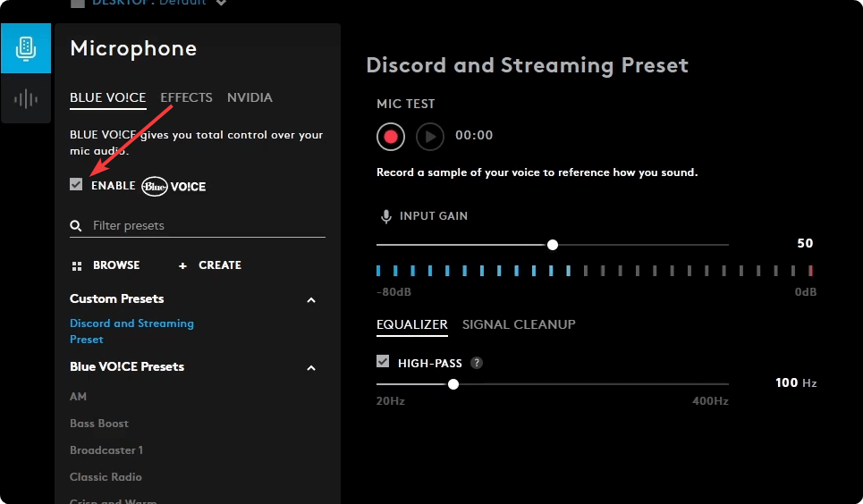This screenshot has width=863, height=504.
Task: Click the Browse grid icon
Action: [77, 266]
